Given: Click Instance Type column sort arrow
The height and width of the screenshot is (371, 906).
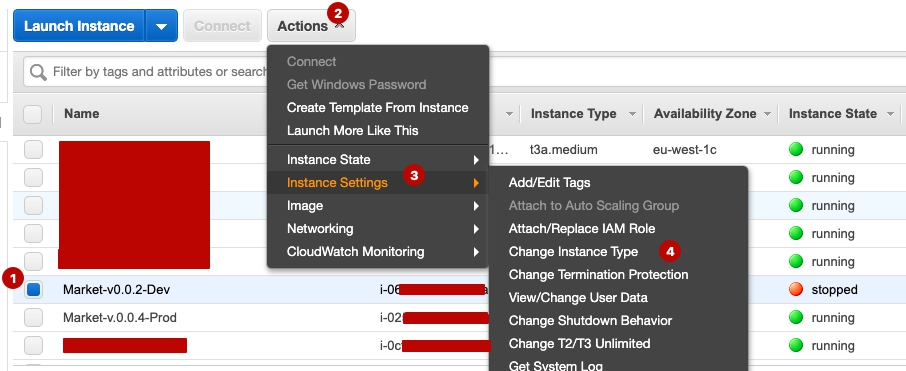Looking at the screenshot, I should (632, 114).
